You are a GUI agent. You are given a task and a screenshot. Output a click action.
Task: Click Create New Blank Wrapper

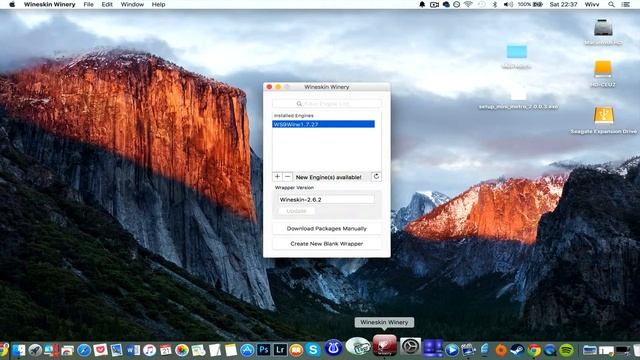tap(327, 244)
